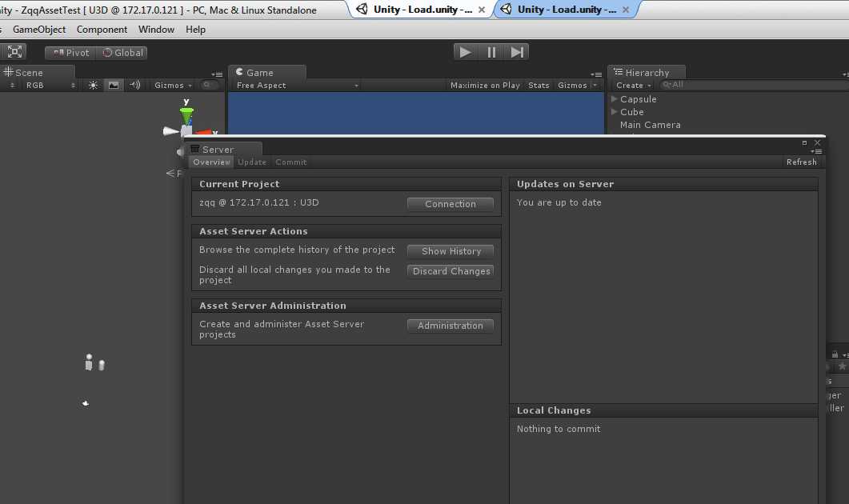Toggle Maximize on Play
This screenshot has width=849, height=504.
(x=485, y=85)
